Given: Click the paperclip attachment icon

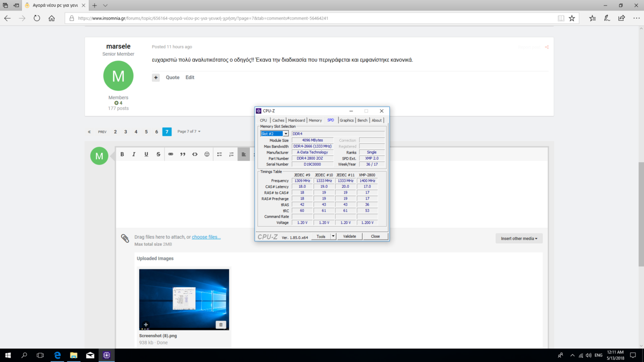Looking at the screenshot, I should click(x=125, y=238).
